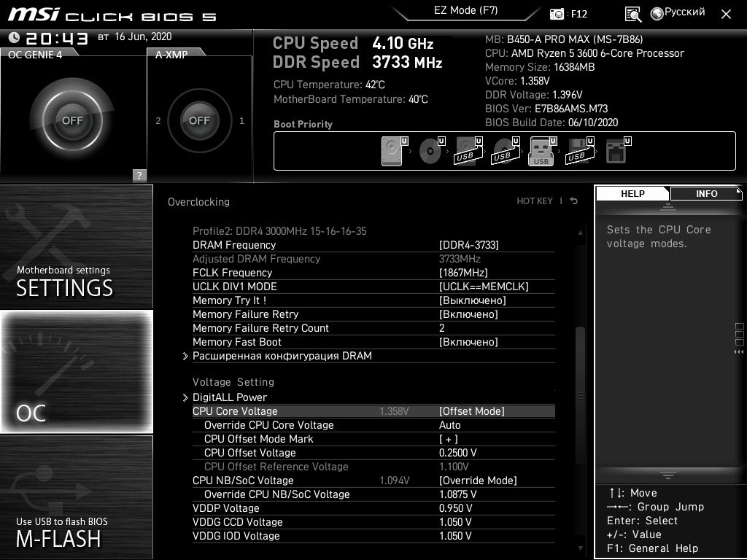The width and height of the screenshot is (747, 560).
Task: Edit Override CPU NB/SoC Voltage 1.0875 V
Action: [373, 494]
